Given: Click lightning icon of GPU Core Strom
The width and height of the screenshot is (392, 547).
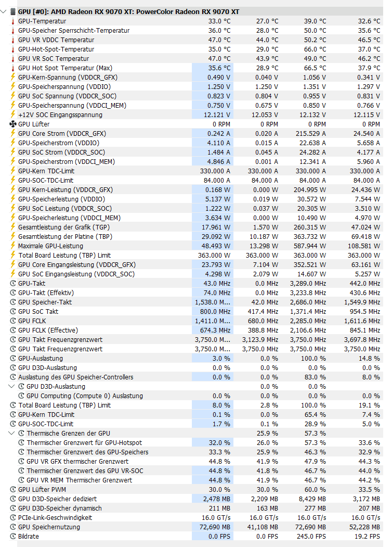Looking at the screenshot, I should 13,133.
